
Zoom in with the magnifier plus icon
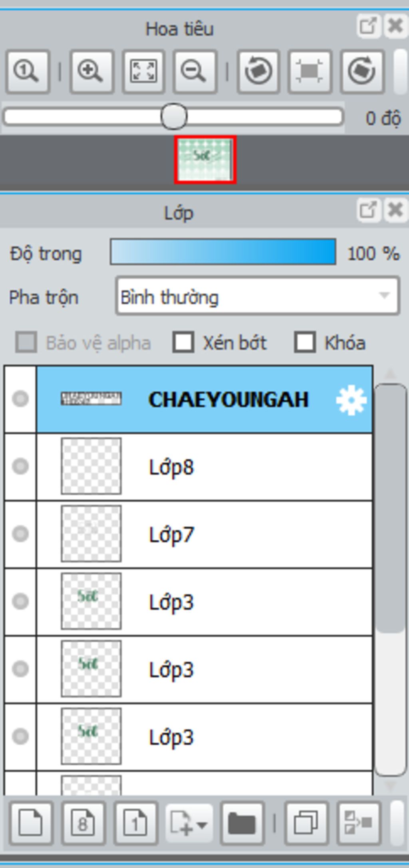91,71
